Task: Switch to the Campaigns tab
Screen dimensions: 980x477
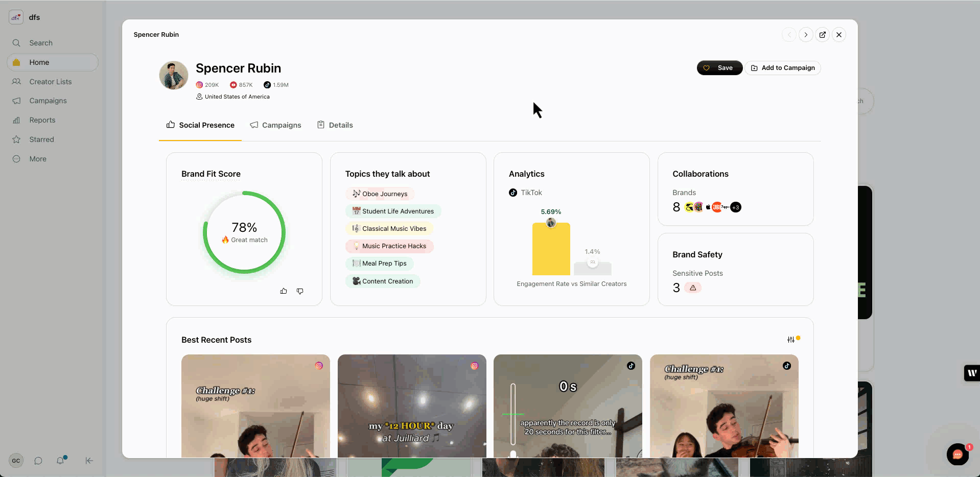Action: coord(275,125)
